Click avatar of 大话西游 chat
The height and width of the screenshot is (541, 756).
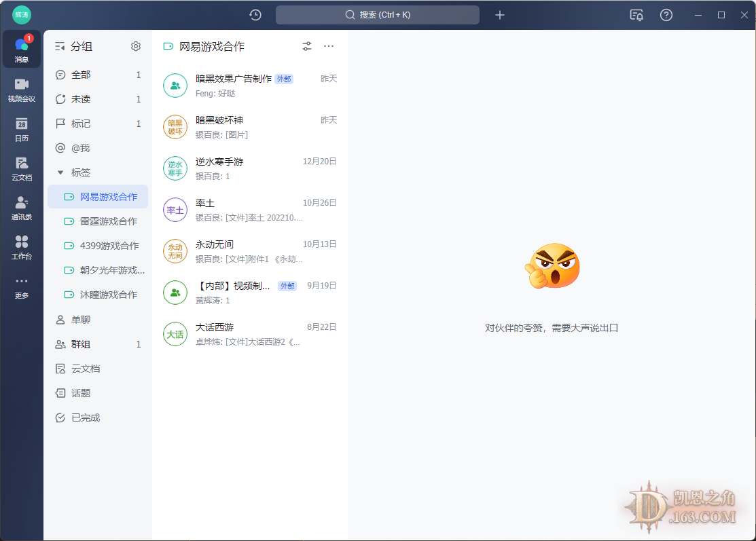click(x=175, y=335)
